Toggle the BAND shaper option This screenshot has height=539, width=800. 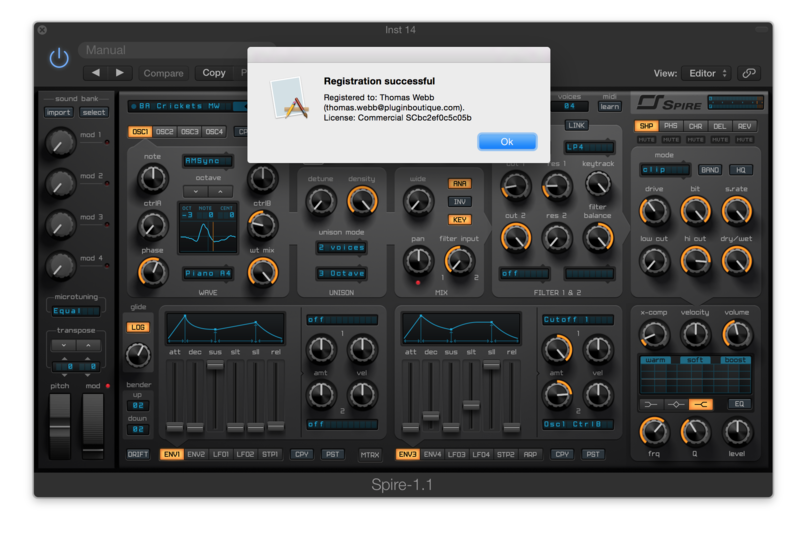point(710,170)
